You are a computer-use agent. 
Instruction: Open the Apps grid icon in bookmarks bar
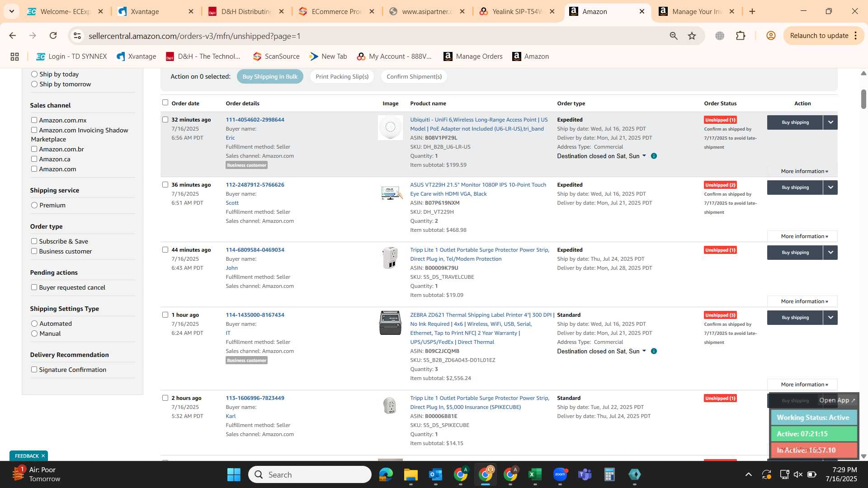(x=14, y=56)
